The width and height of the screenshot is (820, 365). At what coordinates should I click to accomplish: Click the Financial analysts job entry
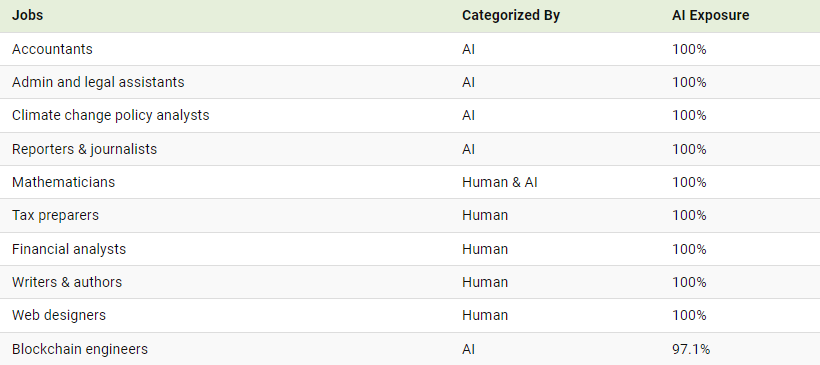point(69,249)
